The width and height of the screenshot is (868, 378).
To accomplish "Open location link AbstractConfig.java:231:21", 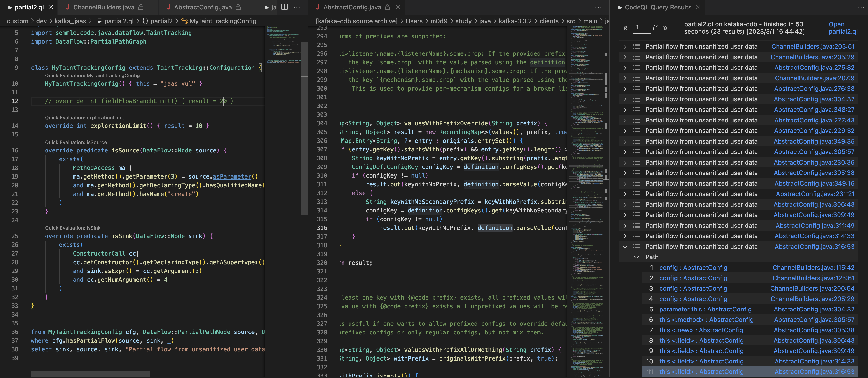I will [815, 194].
